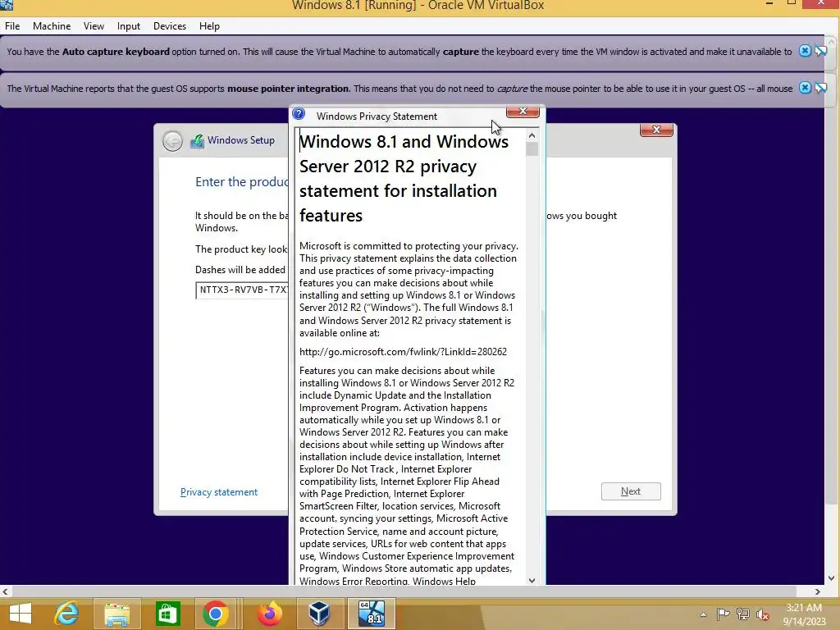Launch Internet Explorer from the taskbar

click(67, 614)
